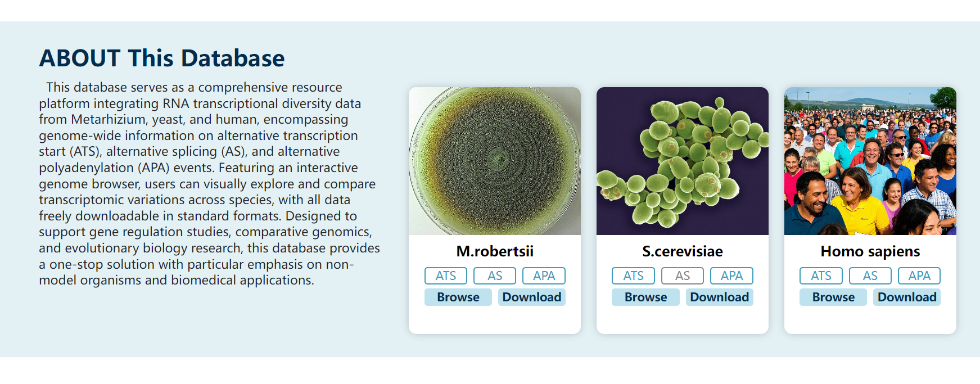Click the Homo sapiens crowd image
This screenshot has width=980, height=384.
pyautogui.click(x=870, y=161)
